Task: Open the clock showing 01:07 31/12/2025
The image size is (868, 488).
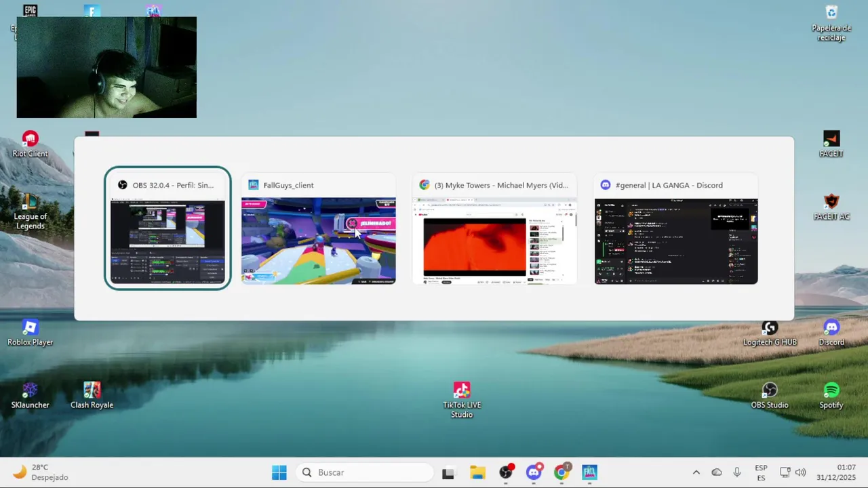Action: [x=836, y=472]
